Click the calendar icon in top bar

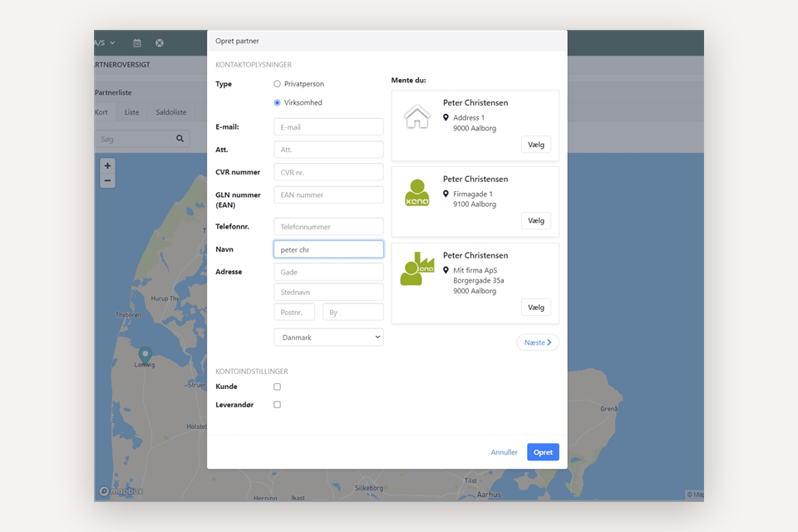(x=137, y=43)
